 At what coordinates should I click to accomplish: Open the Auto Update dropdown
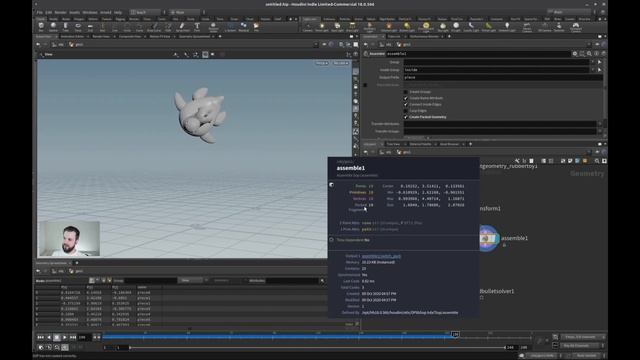tap(587, 356)
